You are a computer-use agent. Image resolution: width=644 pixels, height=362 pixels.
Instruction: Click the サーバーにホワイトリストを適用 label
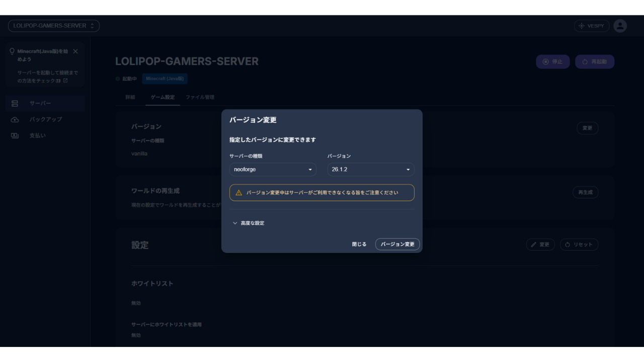(x=167, y=324)
